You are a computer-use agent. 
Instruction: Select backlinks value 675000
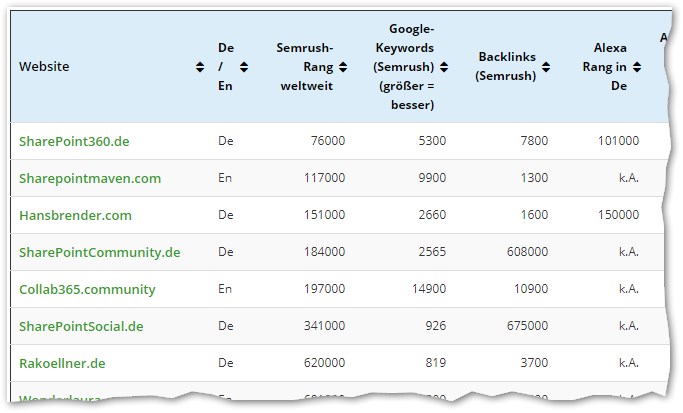(527, 326)
